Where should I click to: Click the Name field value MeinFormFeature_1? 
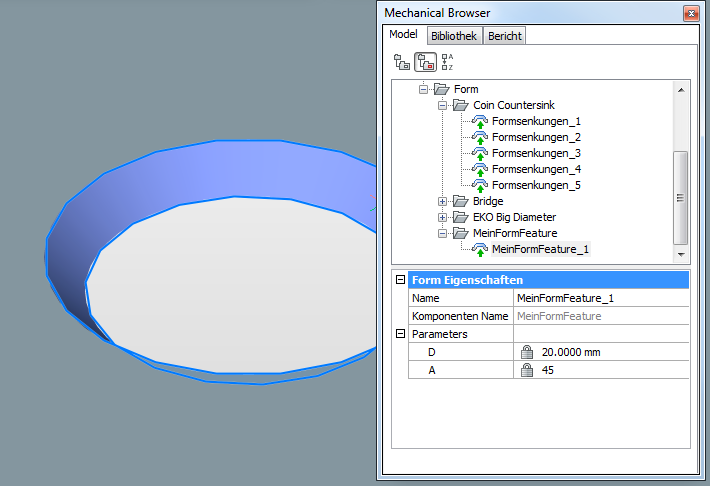point(565,298)
